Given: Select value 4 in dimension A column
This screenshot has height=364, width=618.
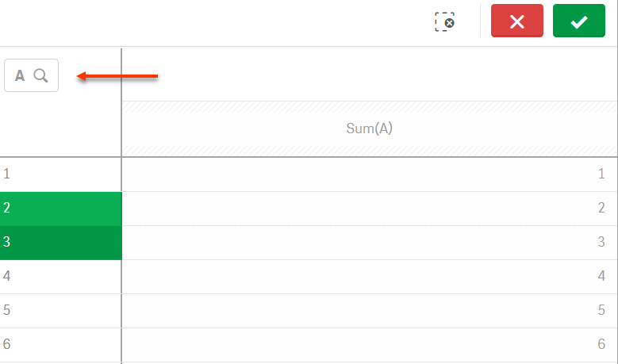Looking at the screenshot, I should [x=60, y=277].
